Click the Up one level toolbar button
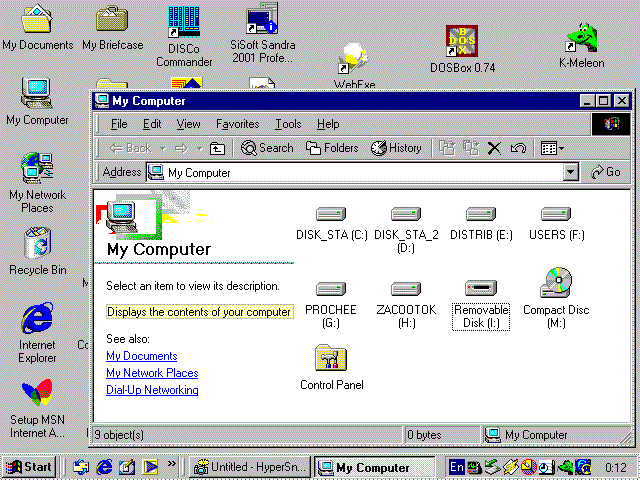Viewport: 640px width, 480px height. [217, 148]
